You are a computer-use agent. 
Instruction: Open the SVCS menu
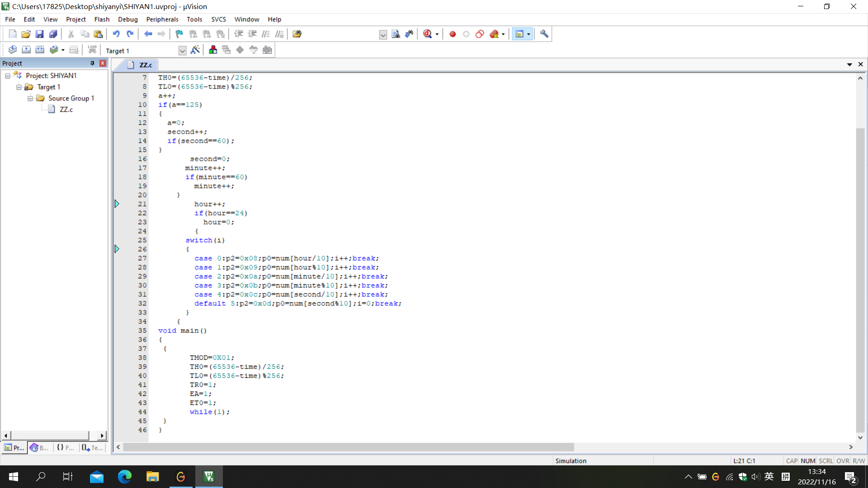(218, 19)
